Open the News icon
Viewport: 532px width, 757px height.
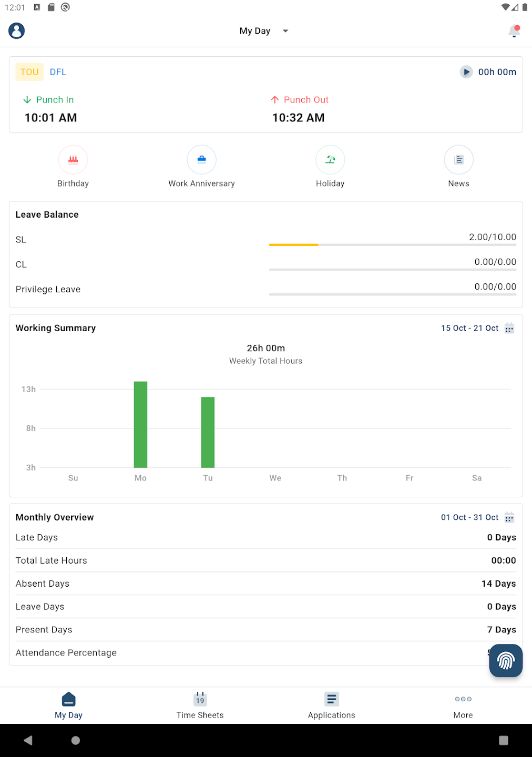point(458,160)
